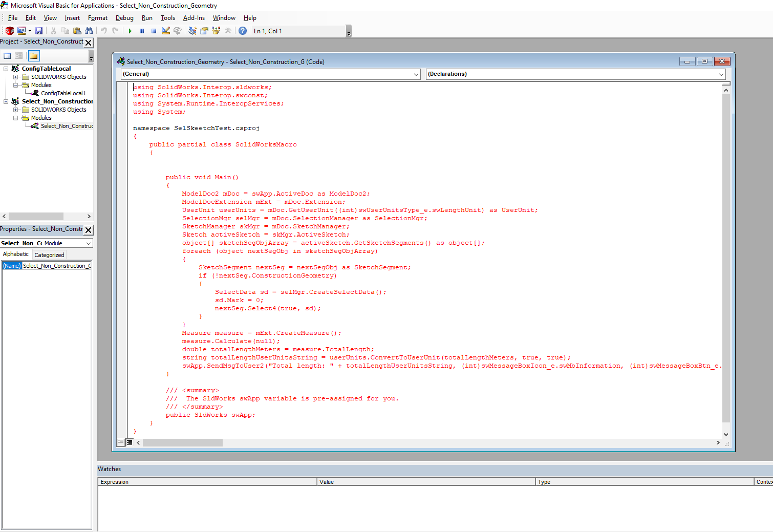Switch to the Categorized properties tab
Viewport: 773px width, 532px height.
(x=50, y=255)
